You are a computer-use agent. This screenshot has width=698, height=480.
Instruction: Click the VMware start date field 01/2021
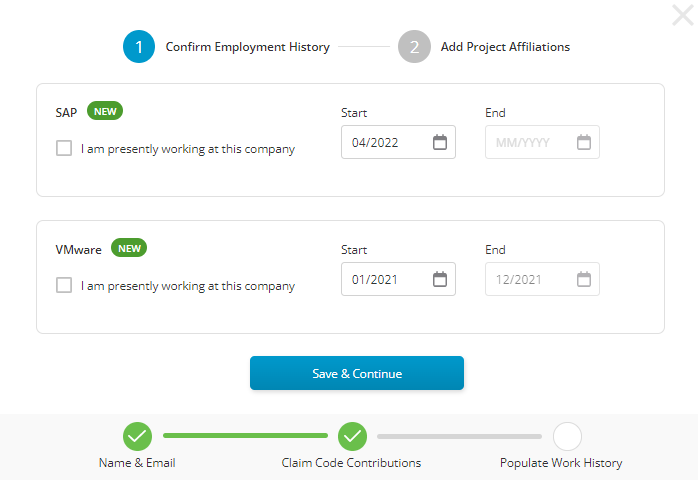[384, 279]
